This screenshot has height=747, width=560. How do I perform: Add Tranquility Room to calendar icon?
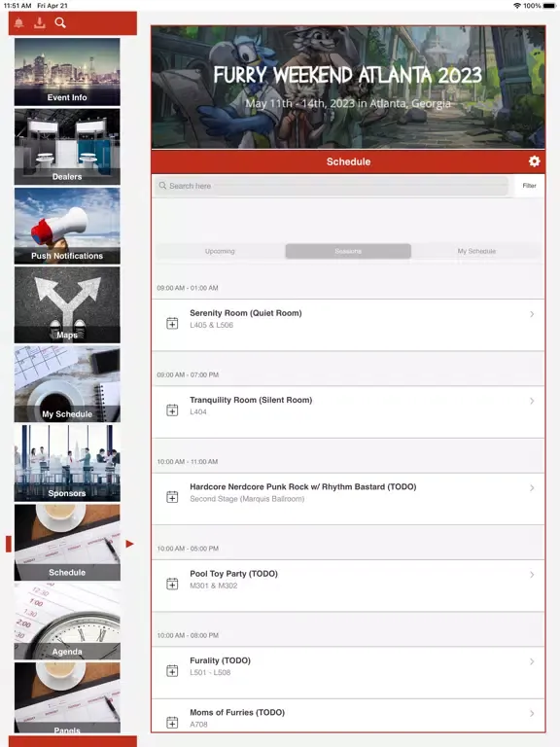tap(172, 410)
